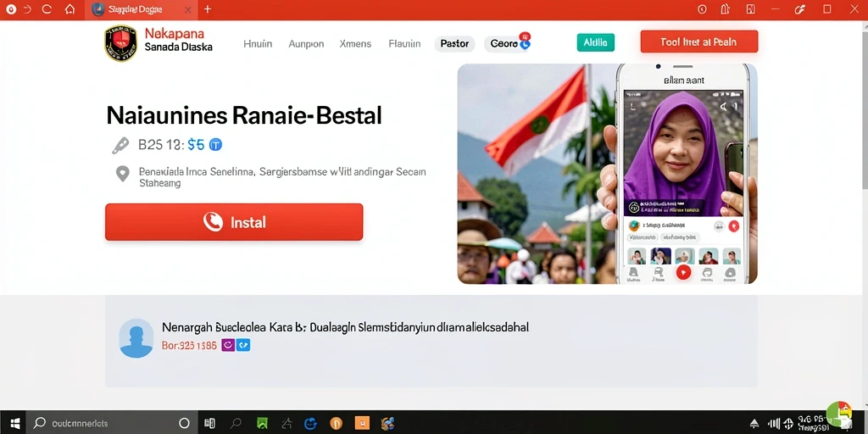
Task: Click the first profile thumbnail on the phone screen
Action: click(636, 256)
